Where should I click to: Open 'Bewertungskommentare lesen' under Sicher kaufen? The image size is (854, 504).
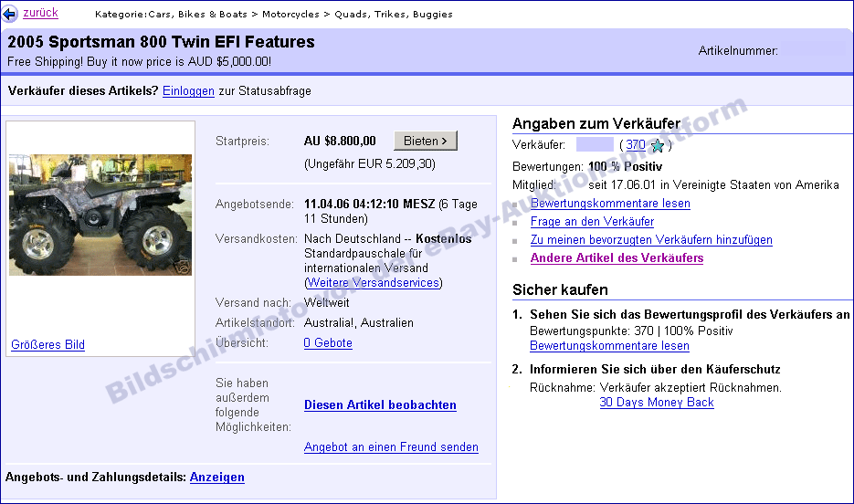click(x=609, y=346)
